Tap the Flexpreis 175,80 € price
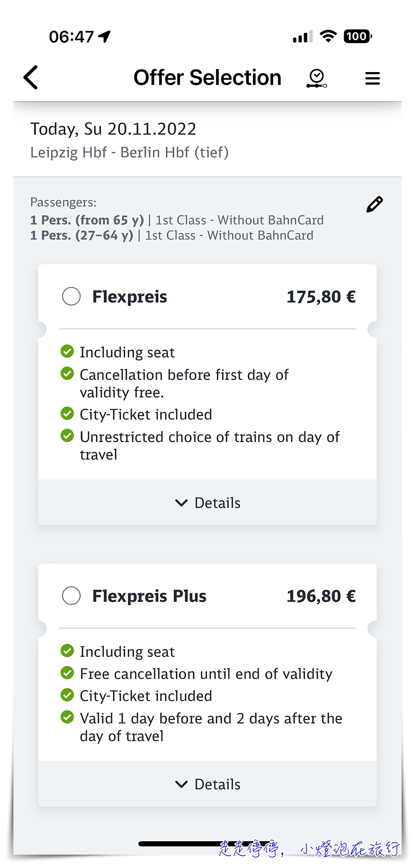 321,297
